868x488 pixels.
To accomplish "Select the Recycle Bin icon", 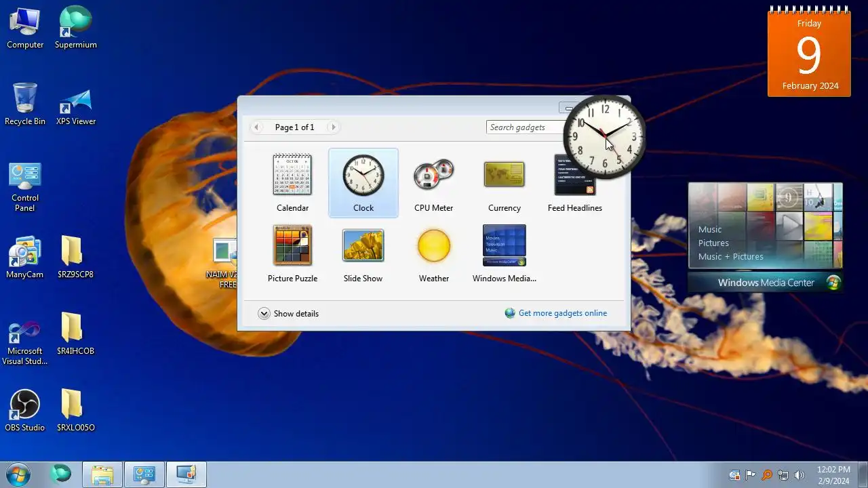I will 25,105.
